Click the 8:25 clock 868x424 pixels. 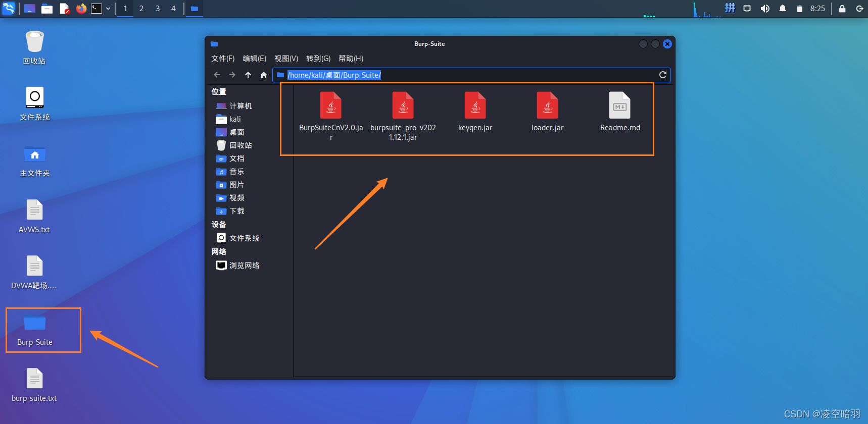(x=817, y=9)
